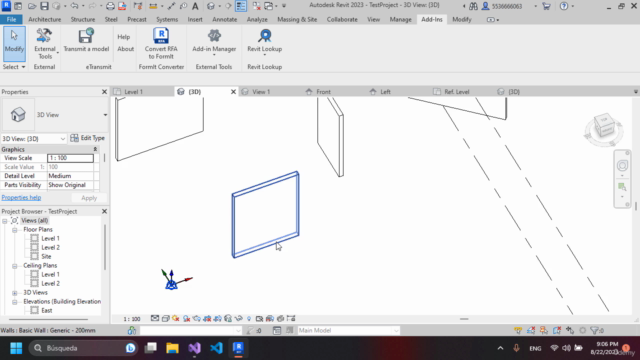Switch to the Level 1 view tab
This screenshot has width=640, height=360.
pyautogui.click(x=133, y=92)
